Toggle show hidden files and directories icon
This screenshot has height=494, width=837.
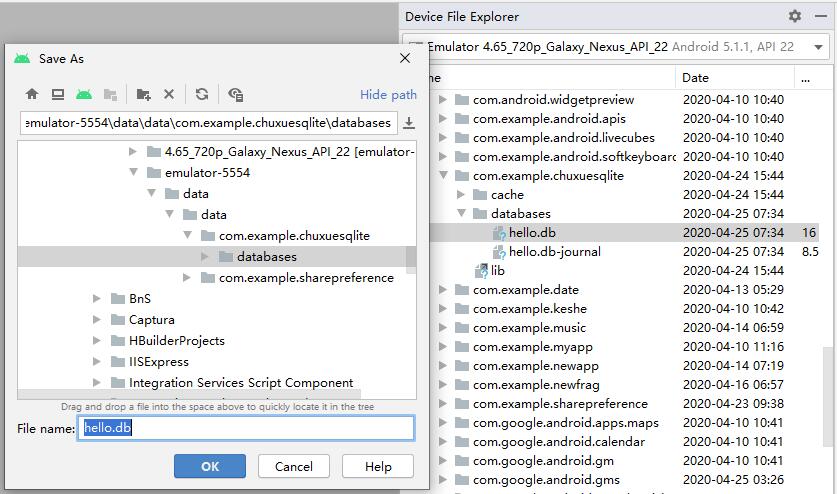(x=236, y=94)
